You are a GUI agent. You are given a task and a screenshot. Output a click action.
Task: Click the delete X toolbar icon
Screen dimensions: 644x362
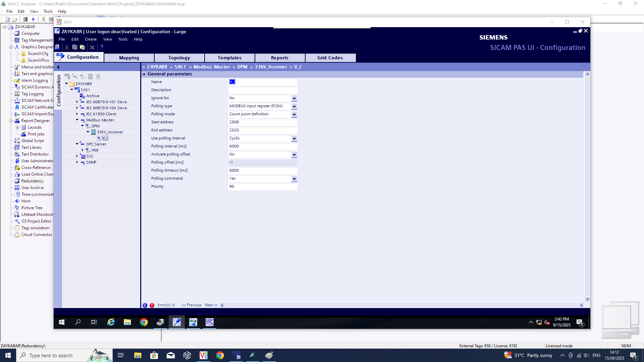92,47
